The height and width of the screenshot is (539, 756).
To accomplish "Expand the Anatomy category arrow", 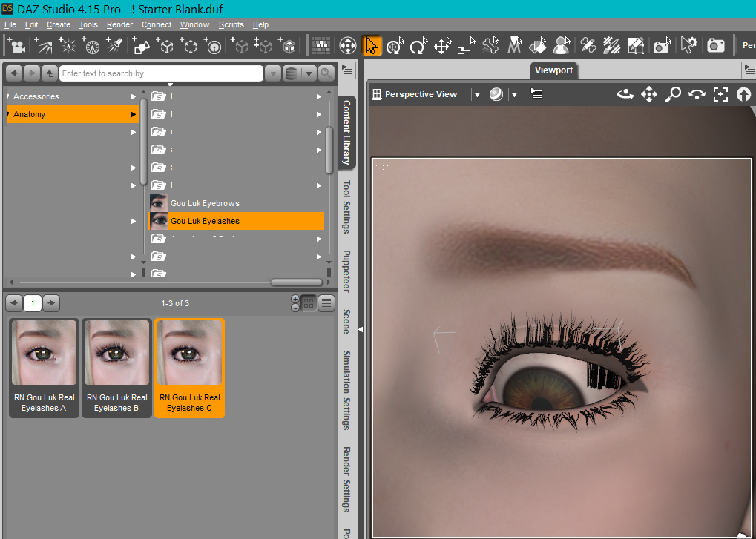I will coord(134,114).
